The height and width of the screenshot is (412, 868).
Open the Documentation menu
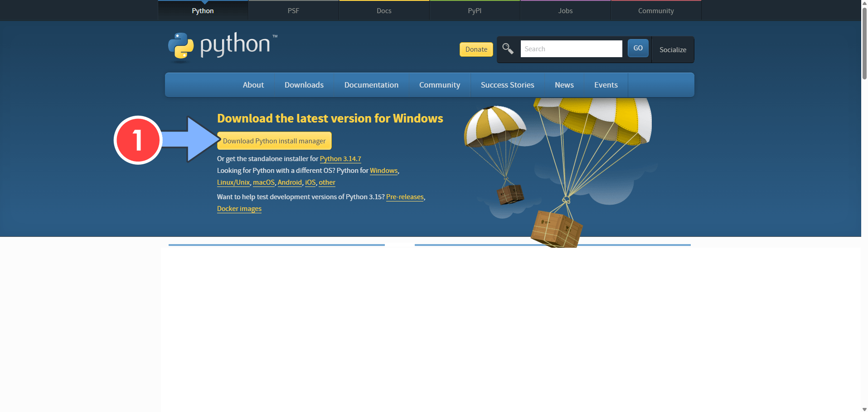click(x=371, y=85)
